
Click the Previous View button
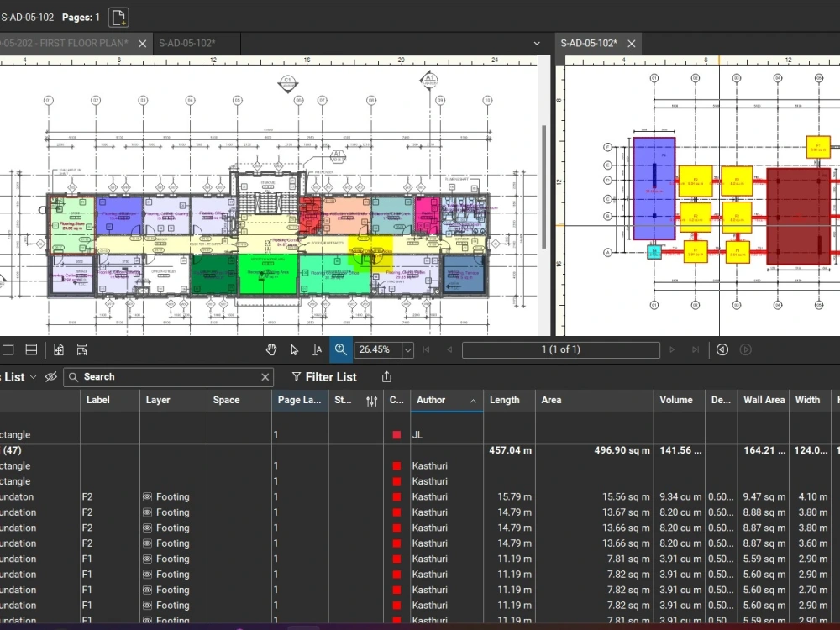tap(722, 349)
